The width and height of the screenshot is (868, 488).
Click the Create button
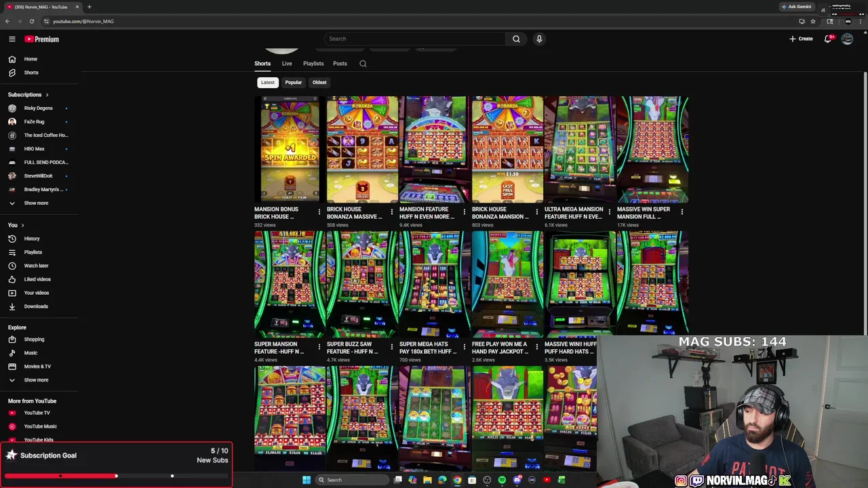801,39
